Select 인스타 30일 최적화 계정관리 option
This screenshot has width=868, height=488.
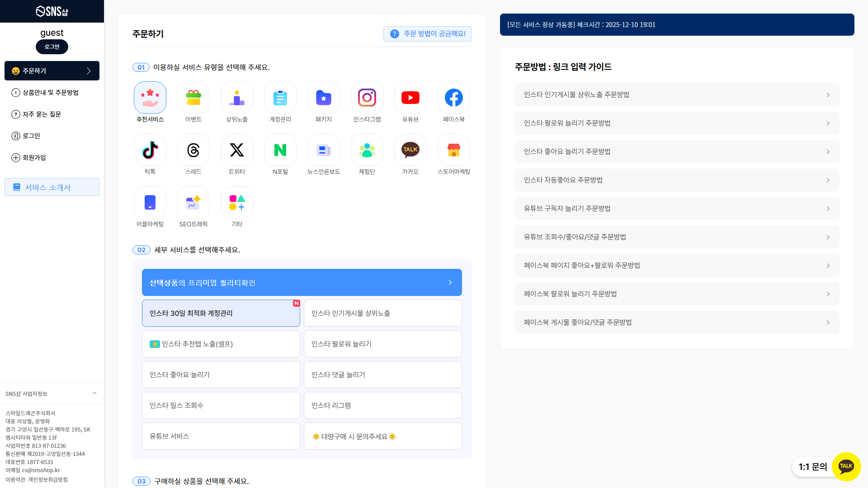click(221, 313)
